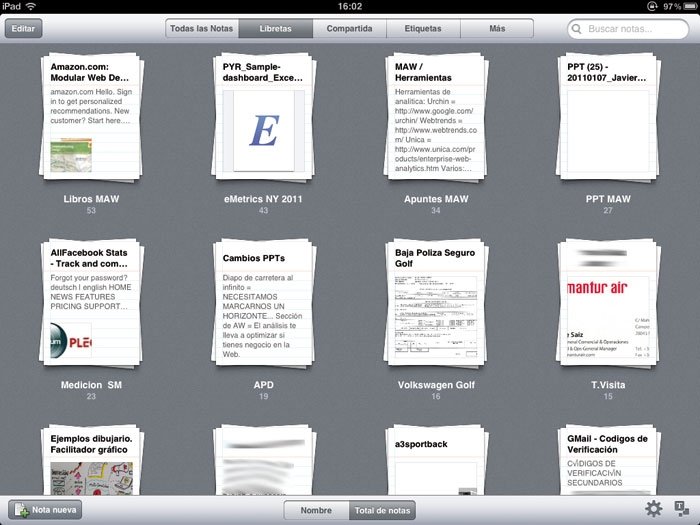Open the Ejemplos dibujario notebook stack
Image resolution: width=700 pixels, height=525 pixels.
92,460
